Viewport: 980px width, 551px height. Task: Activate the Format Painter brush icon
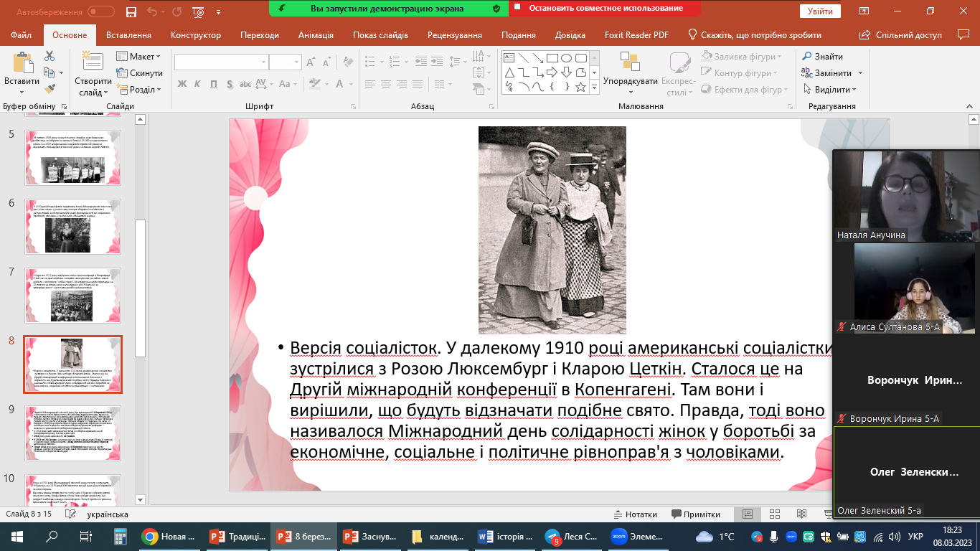point(50,89)
